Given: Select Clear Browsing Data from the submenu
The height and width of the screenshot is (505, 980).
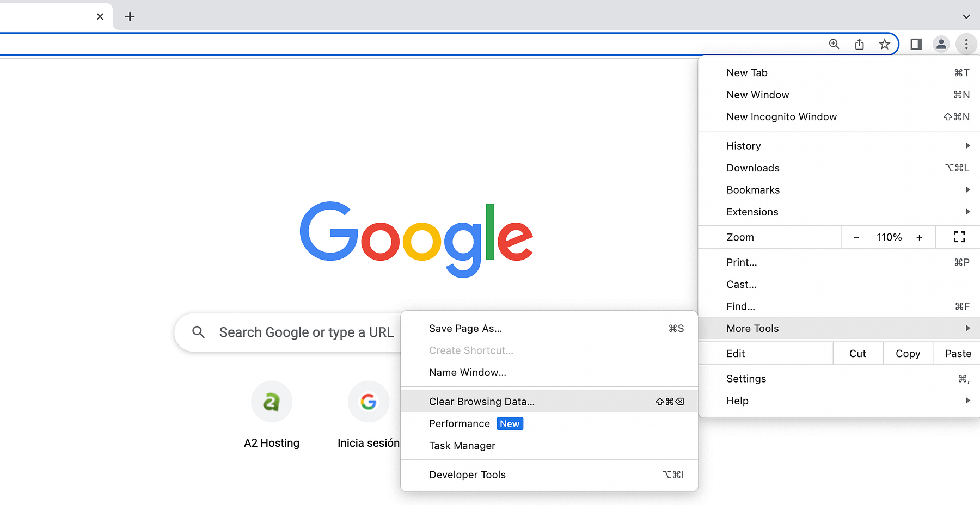Looking at the screenshot, I should pyautogui.click(x=481, y=401).
